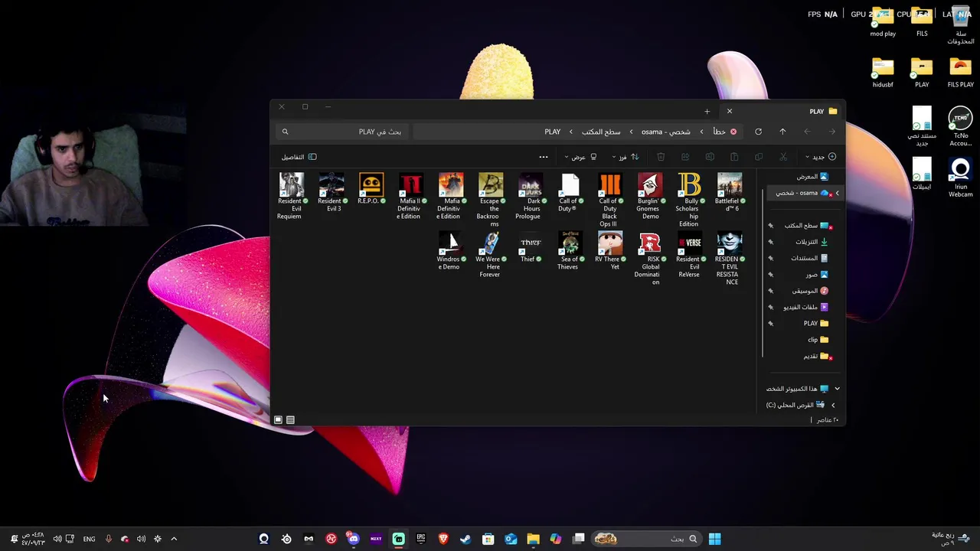Click the Share icon in the toolbar

click(685, 157)
